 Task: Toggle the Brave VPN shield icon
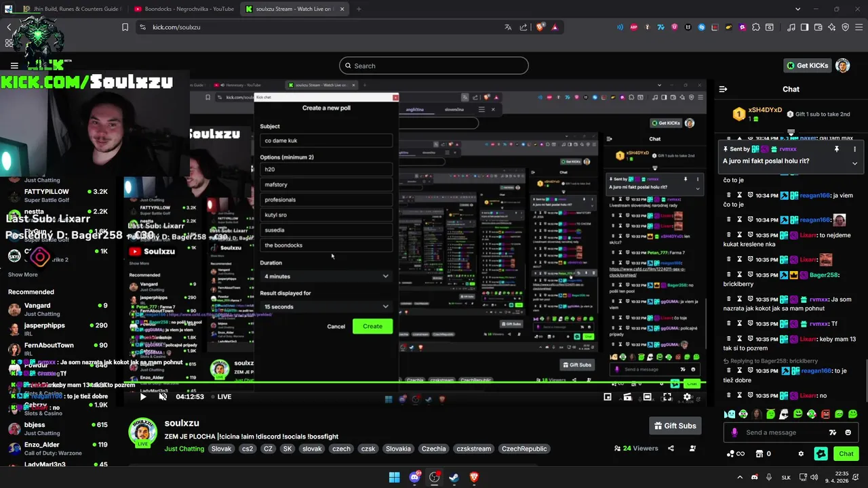846,27
